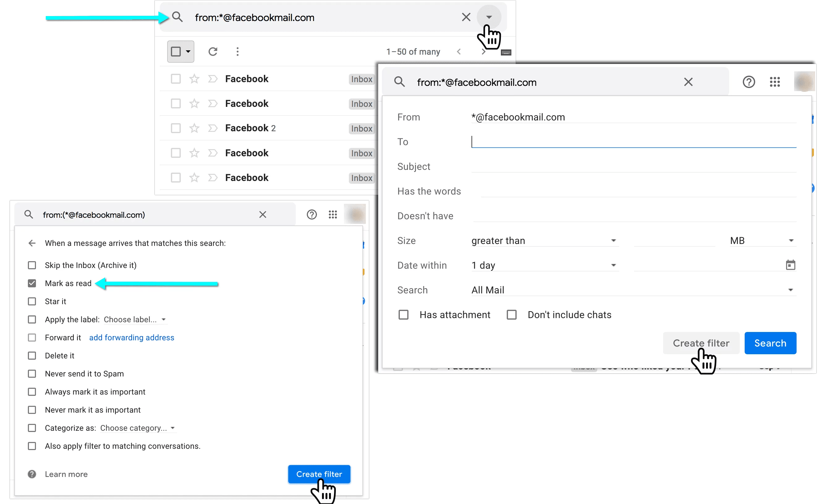
Task: Check Star it option
Action: click(32, 301)
